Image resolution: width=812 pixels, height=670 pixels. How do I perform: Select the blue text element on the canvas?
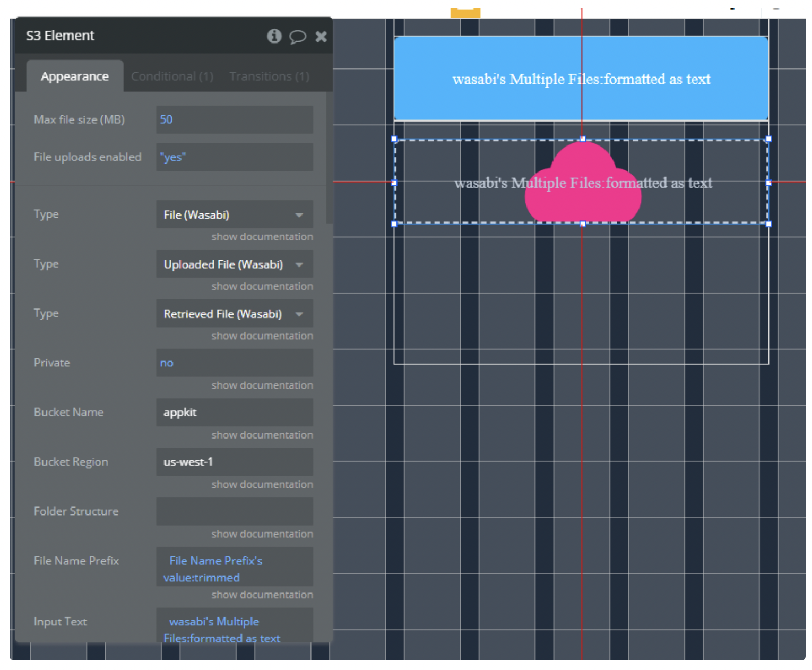click(581, 79)
